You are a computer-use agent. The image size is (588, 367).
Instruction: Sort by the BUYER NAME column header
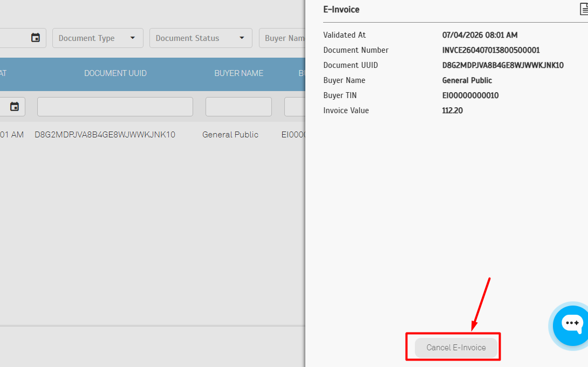click(x=238, y=73)
